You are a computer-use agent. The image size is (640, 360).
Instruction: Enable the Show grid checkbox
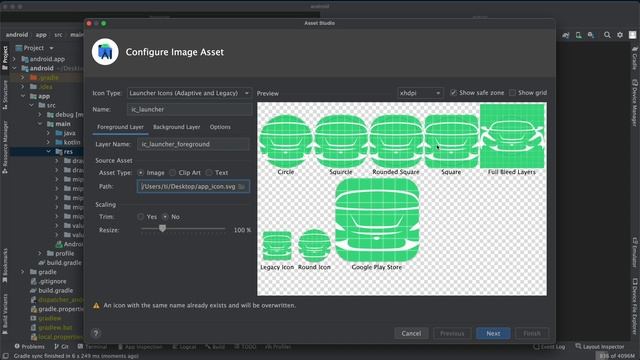point(513,93)
